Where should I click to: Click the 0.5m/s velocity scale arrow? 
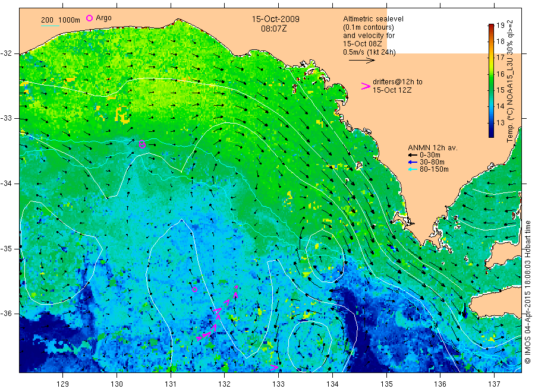(361, 61)
